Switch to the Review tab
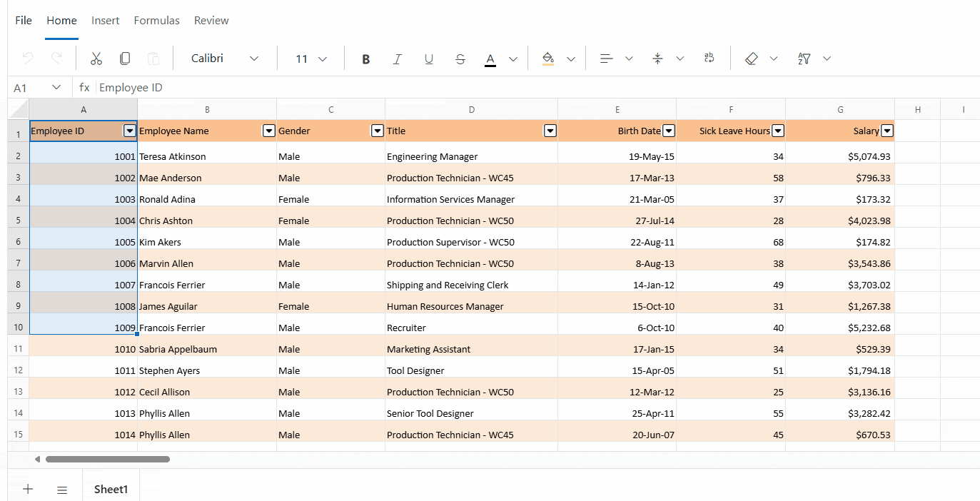This screenshot has height=501, width=980. coord(211,20)
